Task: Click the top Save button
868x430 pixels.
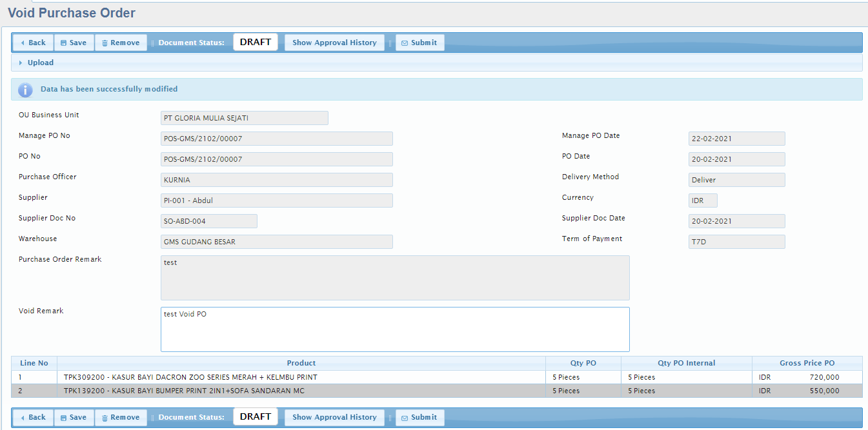Action: click(74, 43)
